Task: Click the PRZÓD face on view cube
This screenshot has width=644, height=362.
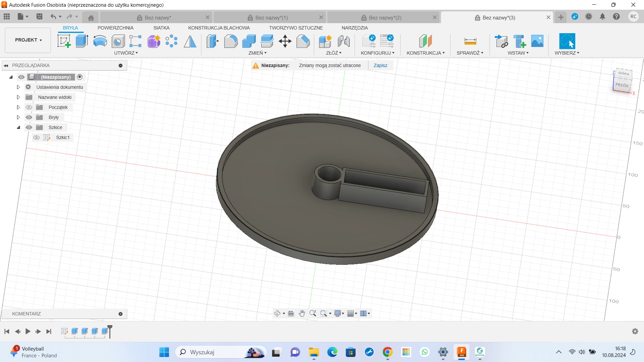Action: [x=622, y=85]
